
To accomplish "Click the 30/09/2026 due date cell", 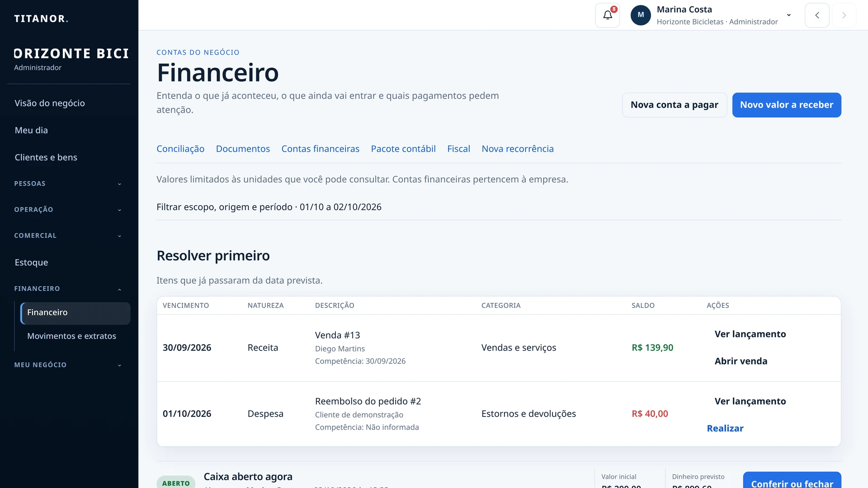I will pyautogui.click(x=187, y=347).
